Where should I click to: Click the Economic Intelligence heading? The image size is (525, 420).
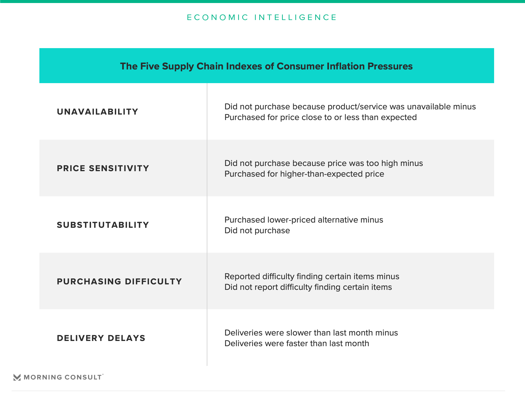pyautogui.click(x=262, y=17)
